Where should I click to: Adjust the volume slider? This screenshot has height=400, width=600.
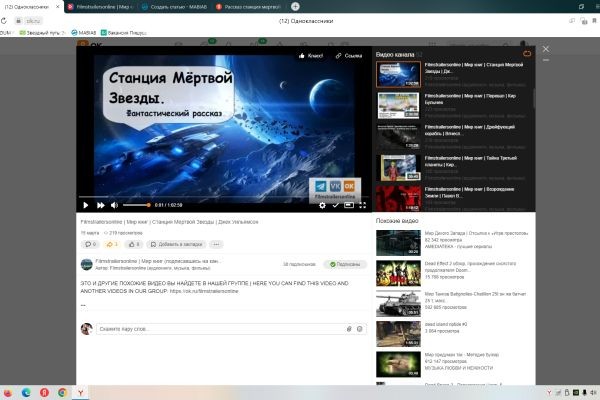pos(136,205)
